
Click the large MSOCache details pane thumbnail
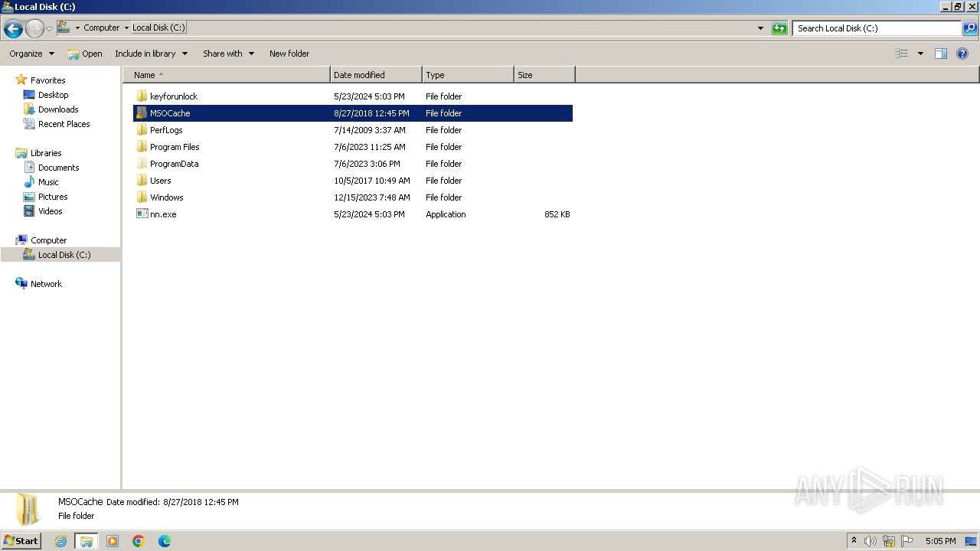[28, 510]
